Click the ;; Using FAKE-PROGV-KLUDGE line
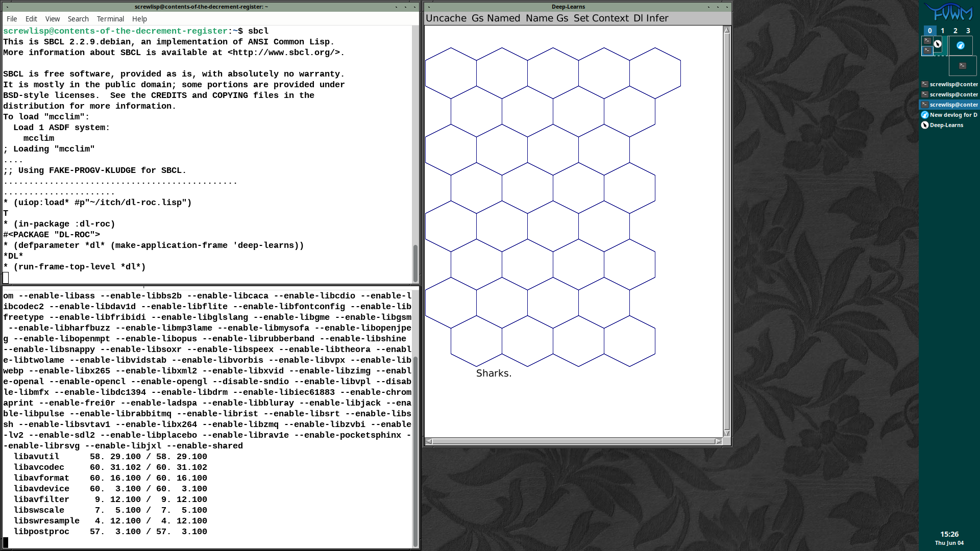The image size is (980, 551). pos(95,170)
